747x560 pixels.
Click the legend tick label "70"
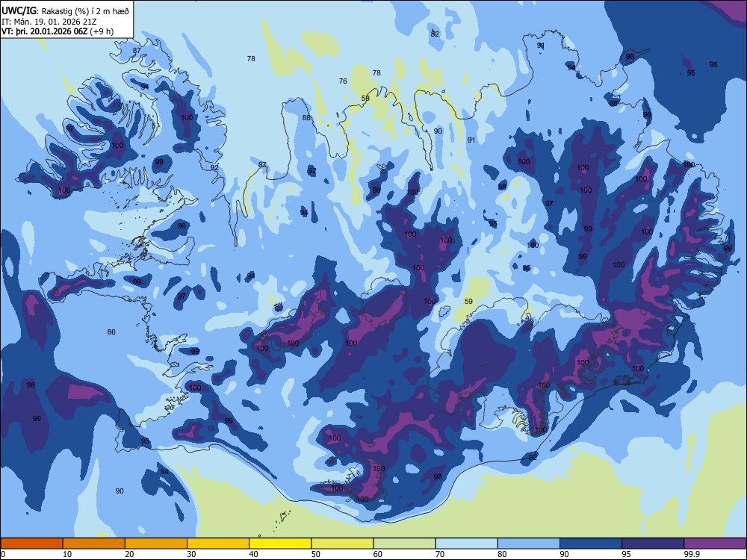pyautogui.click(x=440, y=554)
